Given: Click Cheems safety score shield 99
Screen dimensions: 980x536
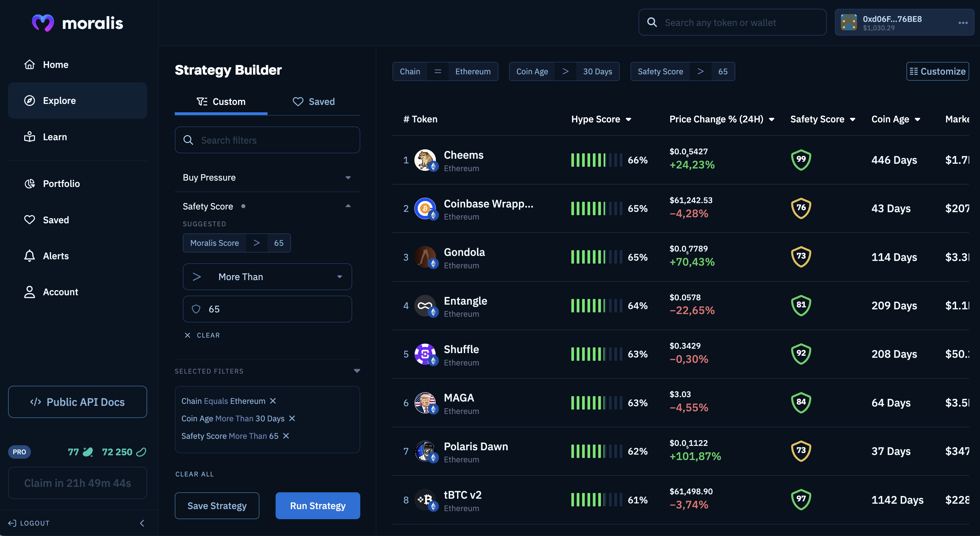Looking at the screenshot, I should coord(801,160).
